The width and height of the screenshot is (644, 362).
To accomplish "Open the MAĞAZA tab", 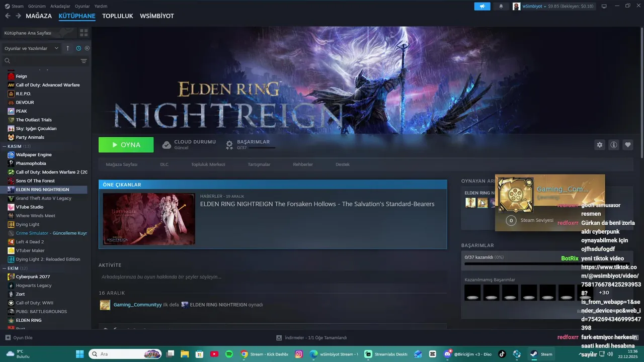I will coord(39,16).
